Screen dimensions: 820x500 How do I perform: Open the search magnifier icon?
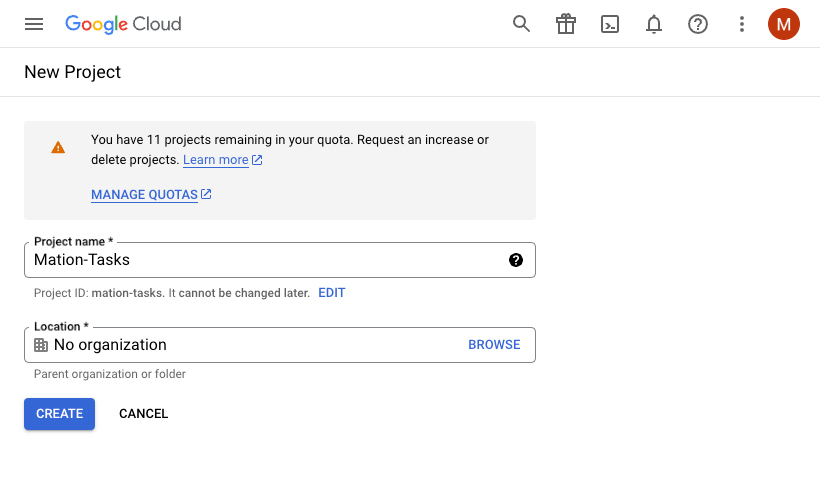coord(521,24)
